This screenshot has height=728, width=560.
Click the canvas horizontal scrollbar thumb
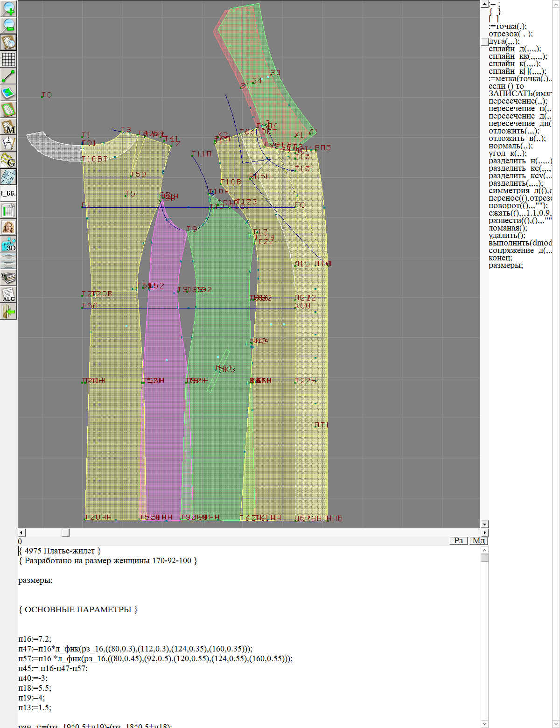coord(65,532)
